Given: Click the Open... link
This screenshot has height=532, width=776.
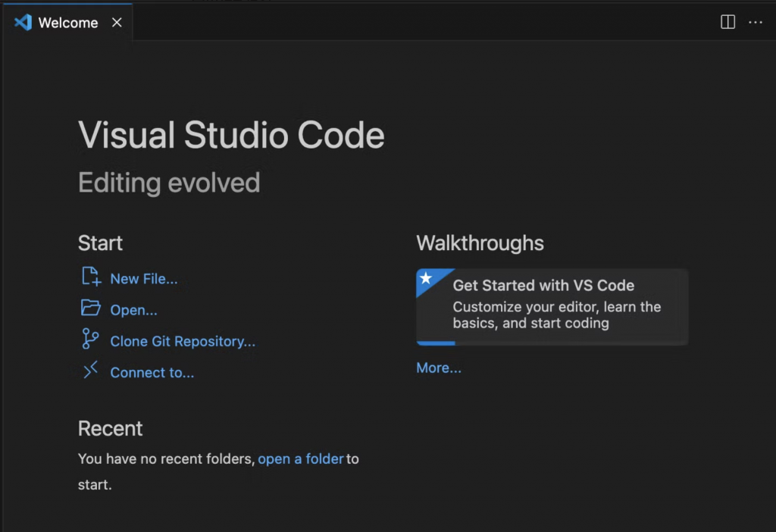Looking at the screenshot, I should tap(133, 310).
